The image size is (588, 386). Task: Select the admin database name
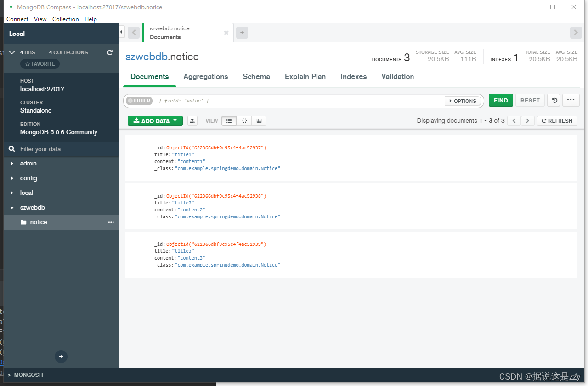(x=28, y=164)
